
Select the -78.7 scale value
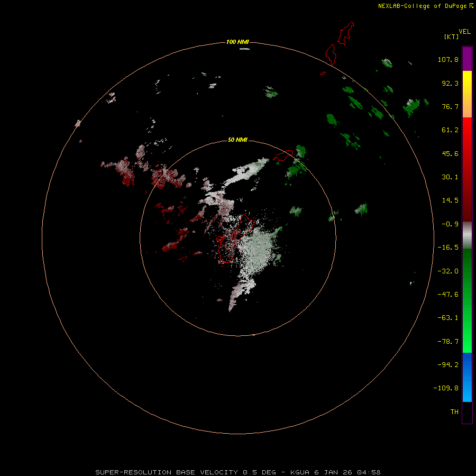click(448, 342)
